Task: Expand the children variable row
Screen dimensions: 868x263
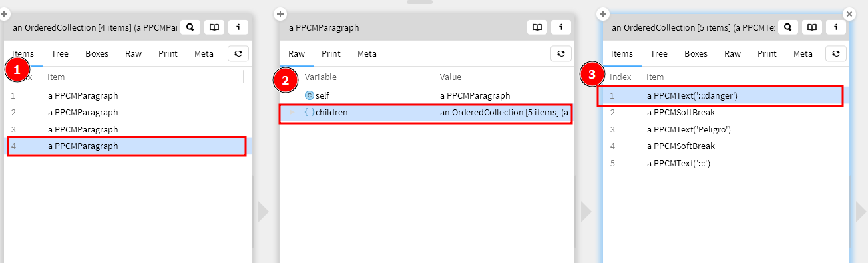Action: click(x=292, y=113)
